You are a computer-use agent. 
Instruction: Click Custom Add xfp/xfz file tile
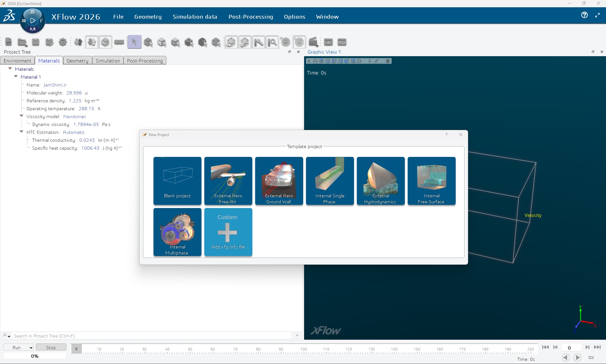(228, 232)
